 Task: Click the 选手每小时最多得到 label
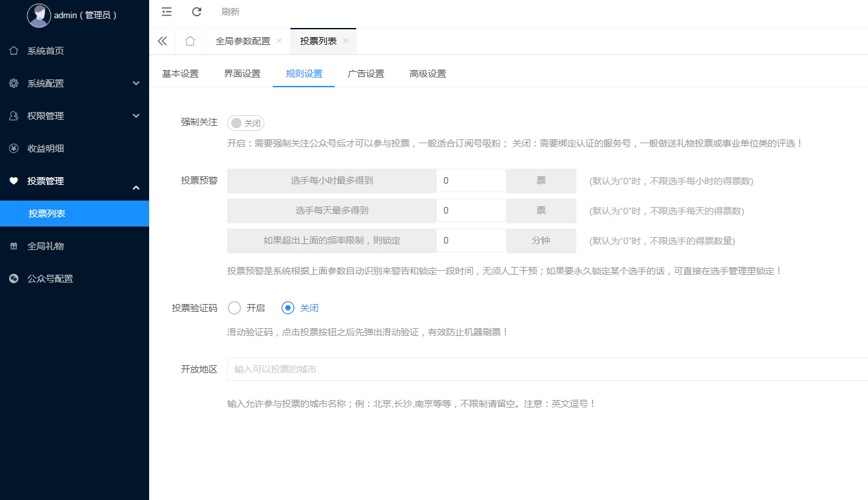332,181
